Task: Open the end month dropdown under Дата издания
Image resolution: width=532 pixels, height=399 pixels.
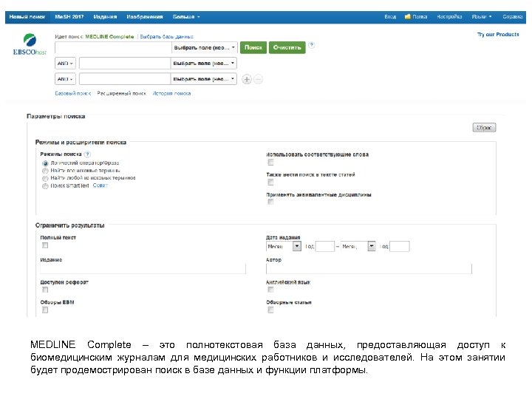Action: tap(358, 246)
